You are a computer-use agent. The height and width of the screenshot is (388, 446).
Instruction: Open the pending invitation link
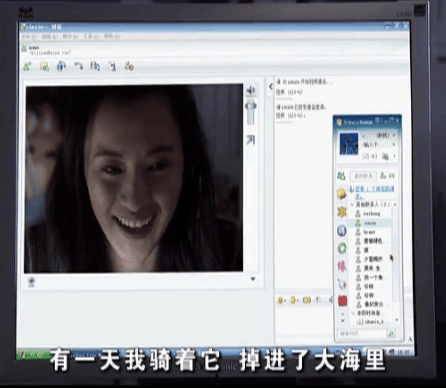[x=375, y=192]
